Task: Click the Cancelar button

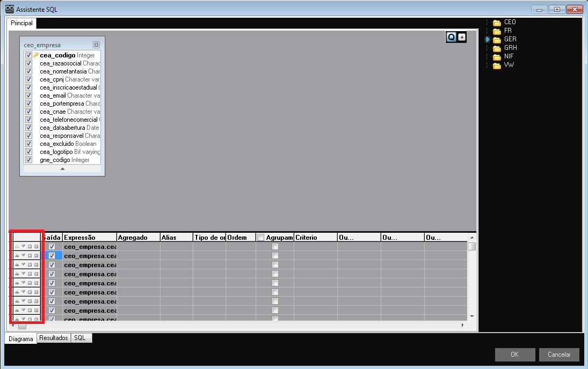Action: click(558, 355)
